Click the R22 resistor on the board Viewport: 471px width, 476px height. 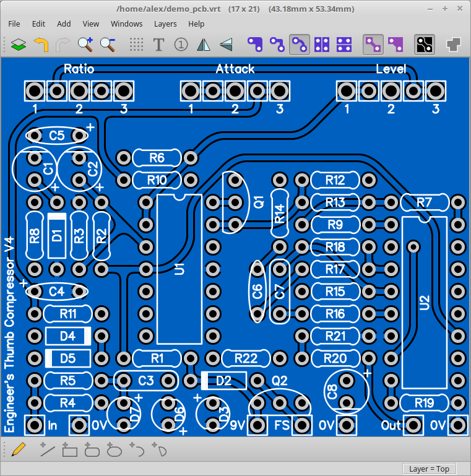coord(246,358)
